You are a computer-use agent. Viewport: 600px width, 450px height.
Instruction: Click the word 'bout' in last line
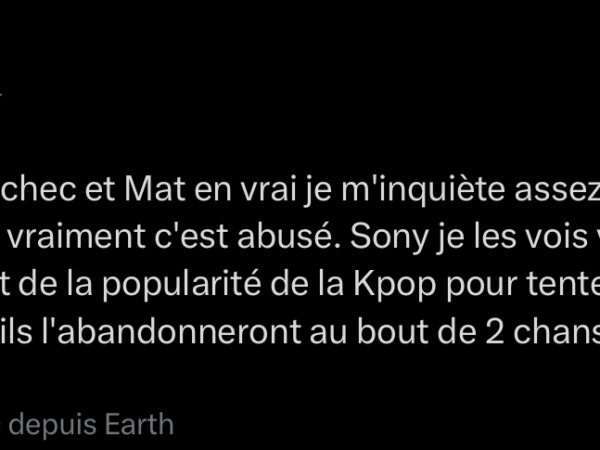point(392,331)
